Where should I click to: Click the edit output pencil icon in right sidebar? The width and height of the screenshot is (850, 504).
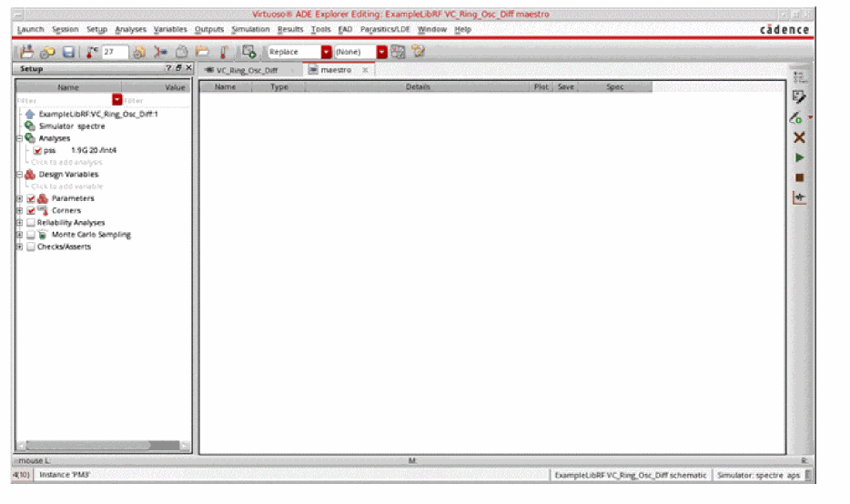coord(798,97)
